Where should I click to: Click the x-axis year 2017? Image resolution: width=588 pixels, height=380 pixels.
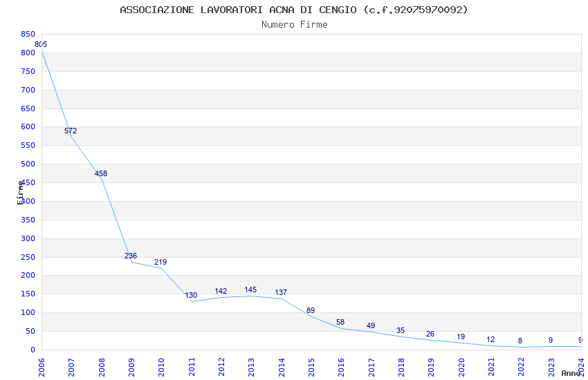(x=371, y=368)
